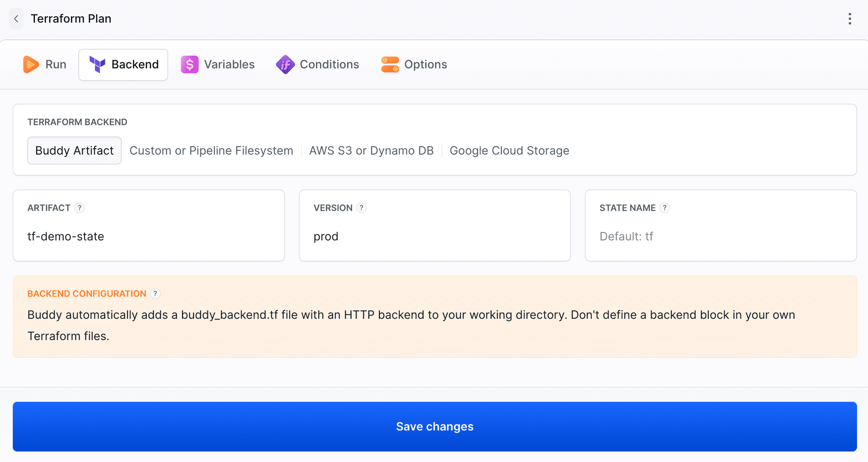The image size is (868, 462).
Task: Open the three-dot more options menu
Action: pos(850,19)
